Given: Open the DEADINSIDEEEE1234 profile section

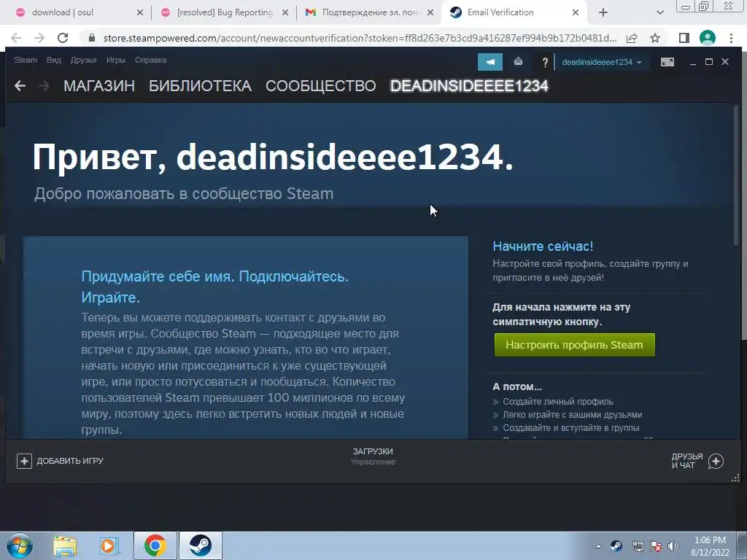Looking at the screenshot, I should click(469, 86).
